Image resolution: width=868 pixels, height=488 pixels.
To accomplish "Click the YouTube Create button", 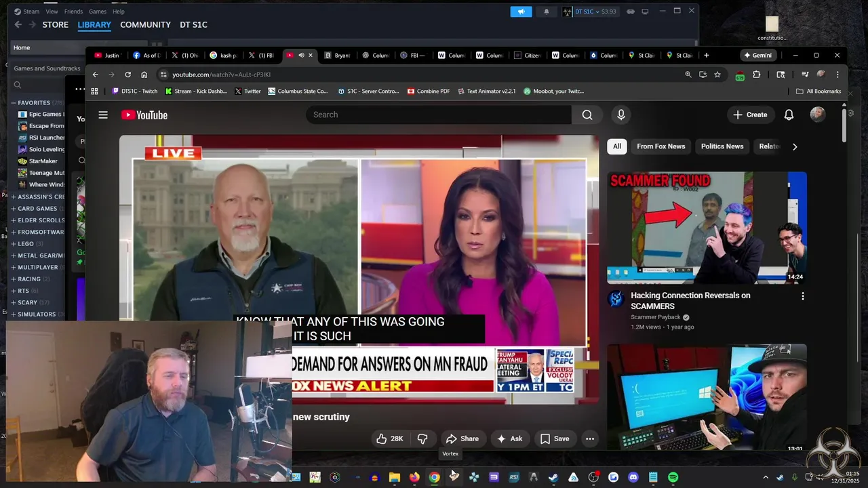I will [x=750, y=115].
